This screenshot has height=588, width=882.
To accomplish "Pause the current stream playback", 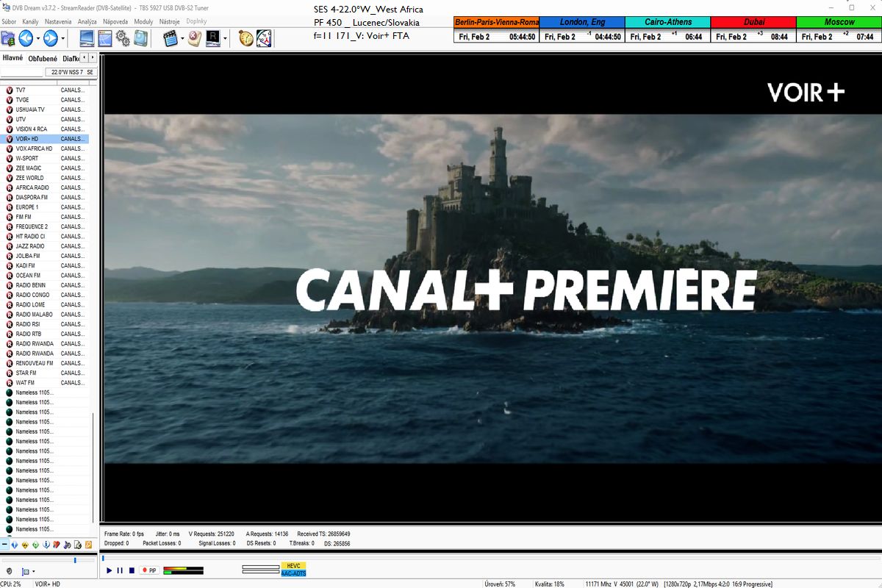I will pyautogui.click(x=120, y=570).
